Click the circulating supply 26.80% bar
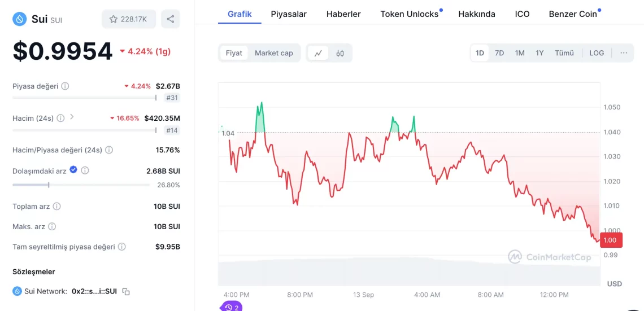This screenshot has height=311, width=644. click(x=81, y=185)
